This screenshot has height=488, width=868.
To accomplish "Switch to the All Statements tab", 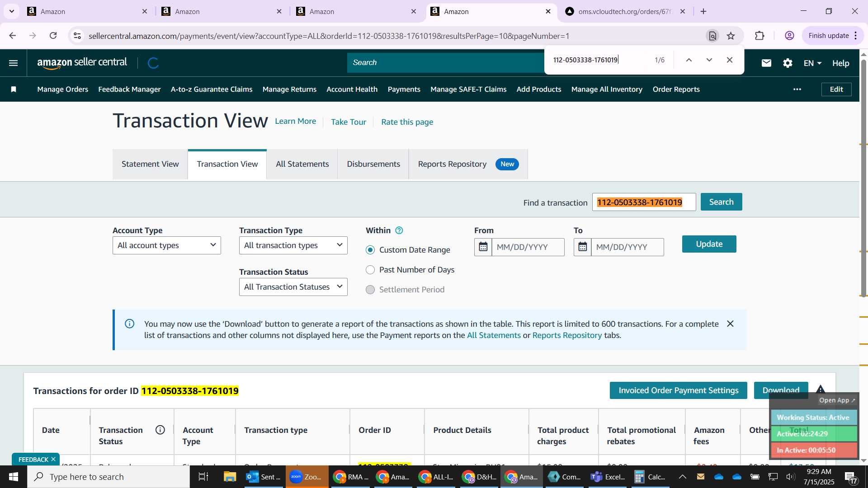I will tap(302, 164).
